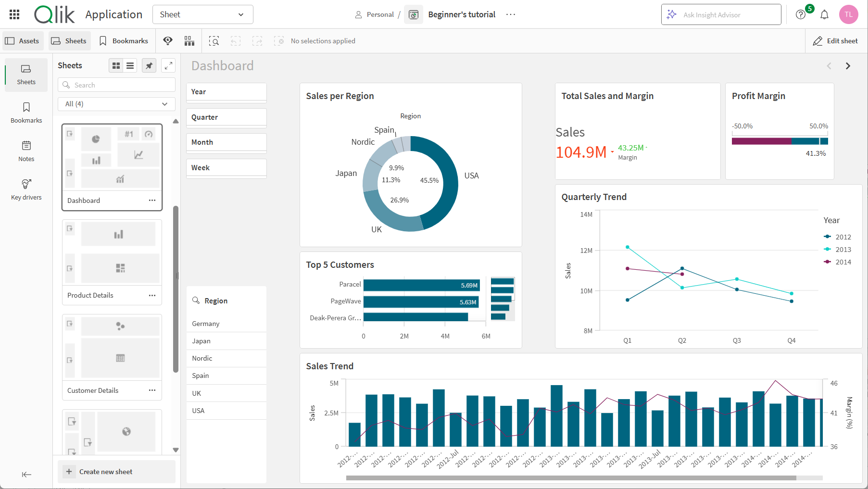Expand the All (4) filter dropdown
Screen dimensions: 868x489
click(116, 104)
